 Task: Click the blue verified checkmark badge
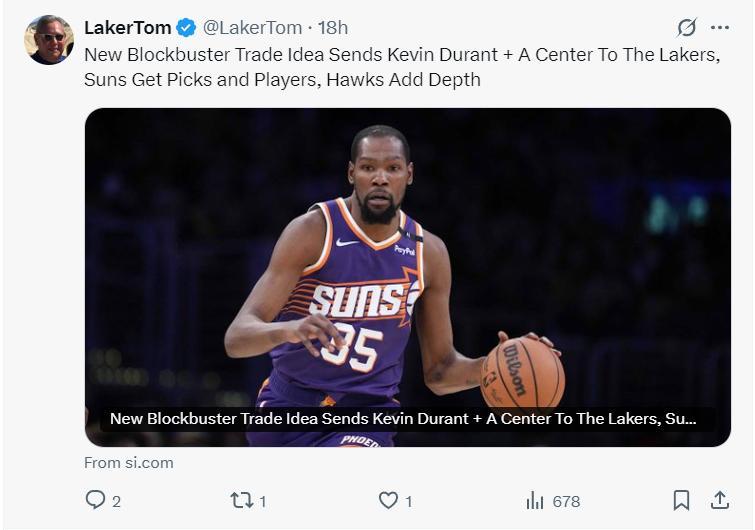coord(186,28)
